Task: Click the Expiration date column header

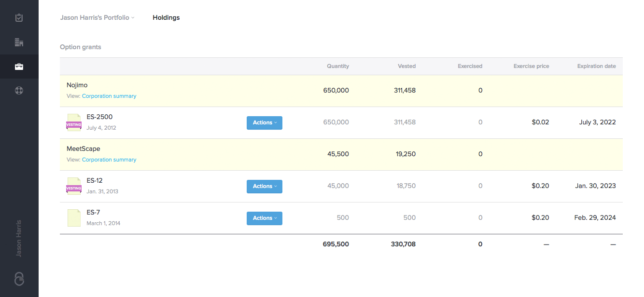Action: [596, 67]
